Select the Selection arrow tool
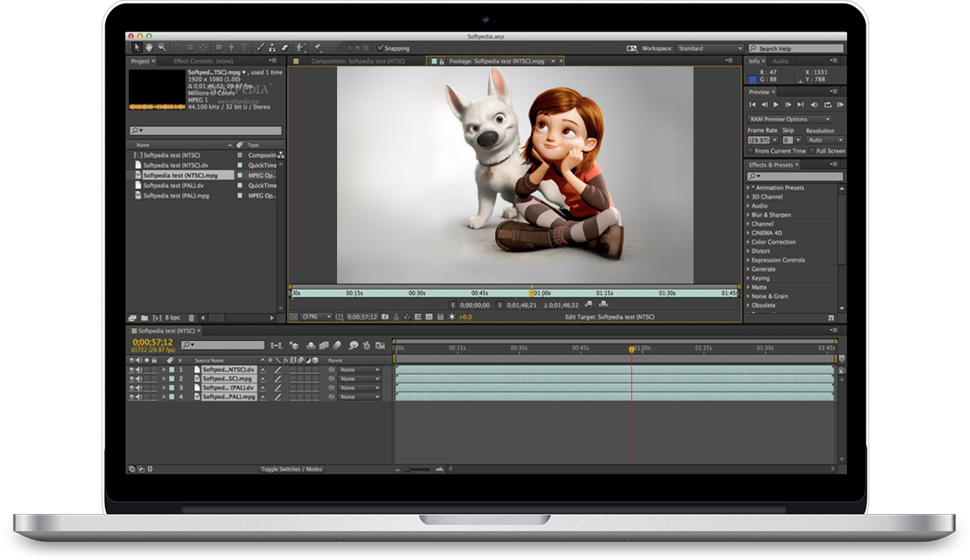The image size is (970, 560). (x=137, y=48)
